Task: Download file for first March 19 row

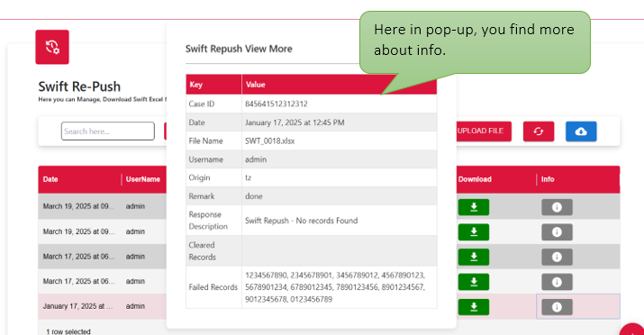Action: [474, 207]
